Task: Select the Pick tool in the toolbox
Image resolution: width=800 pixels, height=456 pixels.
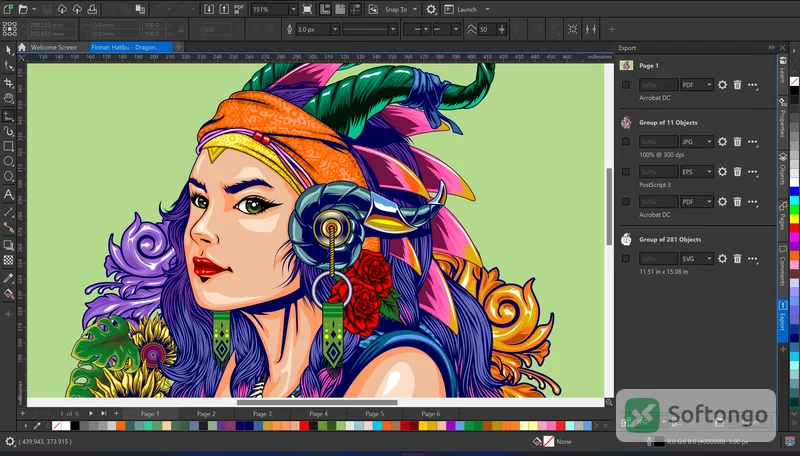Action: pyautogui.click(x=9, y=50)
